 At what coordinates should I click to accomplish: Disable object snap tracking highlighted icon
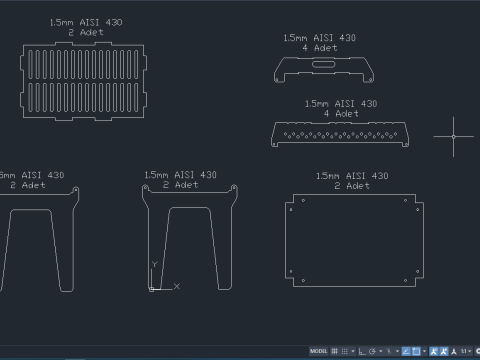pyautogui.click(x=406, y=351)
